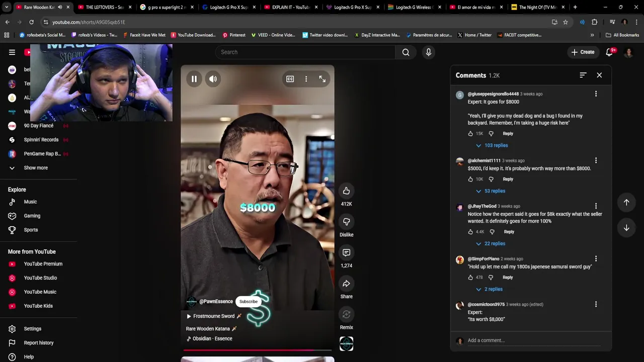Open YouTube Kids
Viewport: 644px width, 362px height.
(38, 306)
